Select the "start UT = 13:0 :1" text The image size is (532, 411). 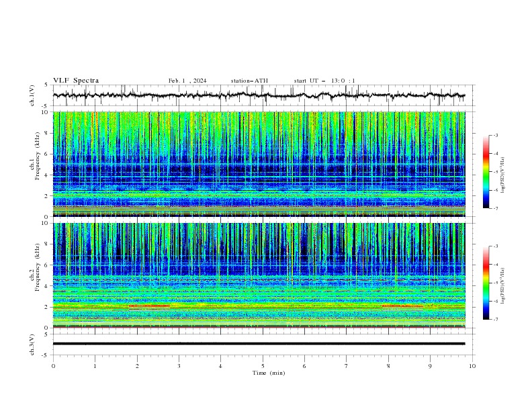coord(324,81)
